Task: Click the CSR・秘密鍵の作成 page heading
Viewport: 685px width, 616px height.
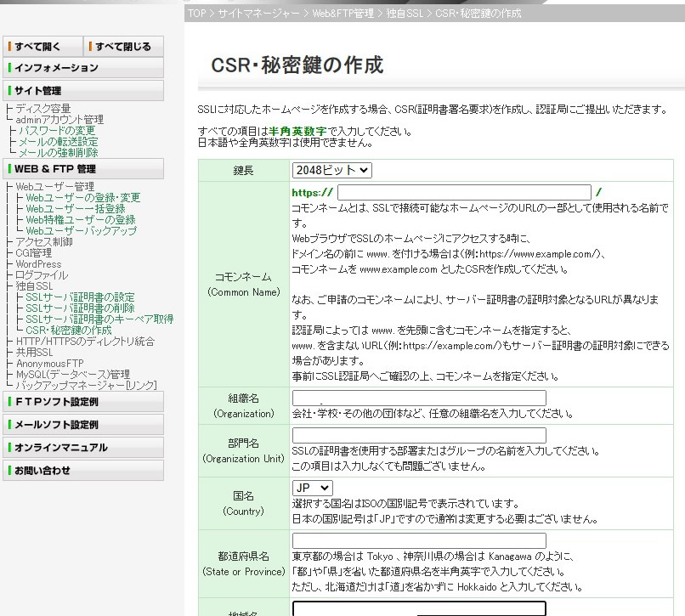Action: [297, 65]
